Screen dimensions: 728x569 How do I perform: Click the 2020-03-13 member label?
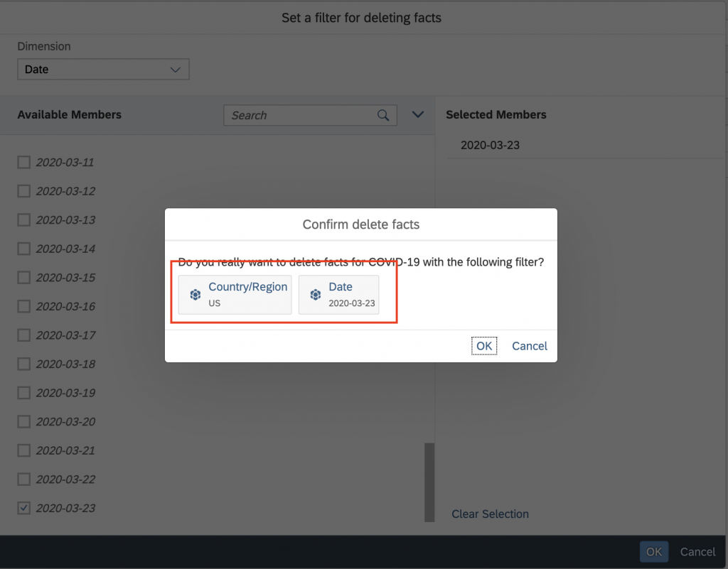(x=65, y=220)
